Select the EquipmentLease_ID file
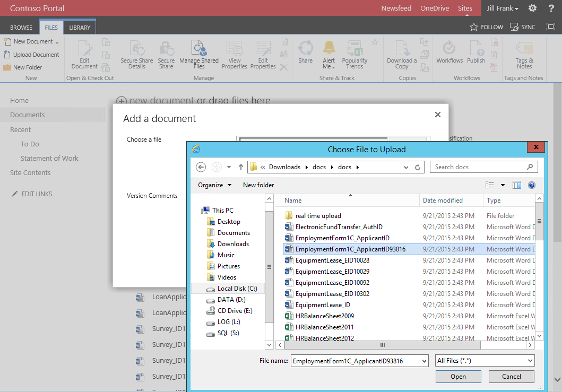 click(317, 305)
